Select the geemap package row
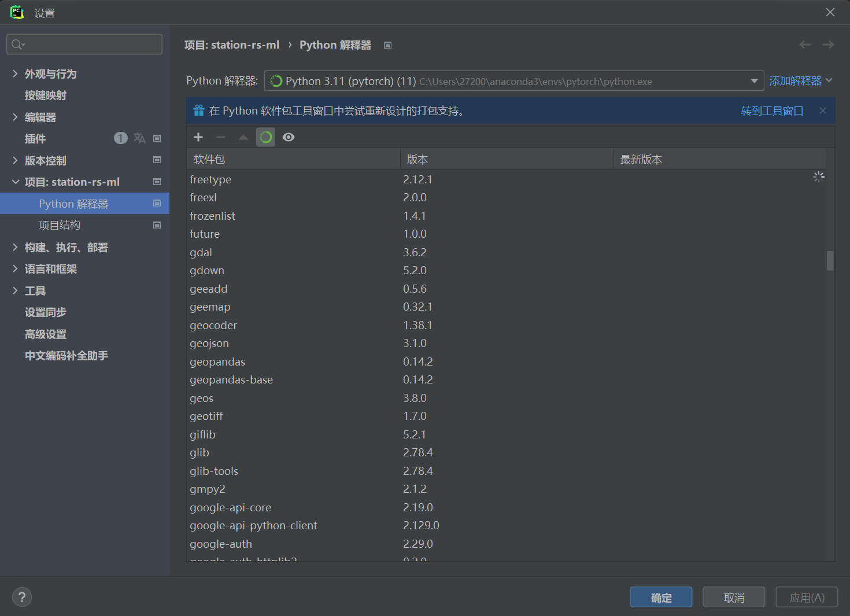850x616 pixels. pos(506,307)
